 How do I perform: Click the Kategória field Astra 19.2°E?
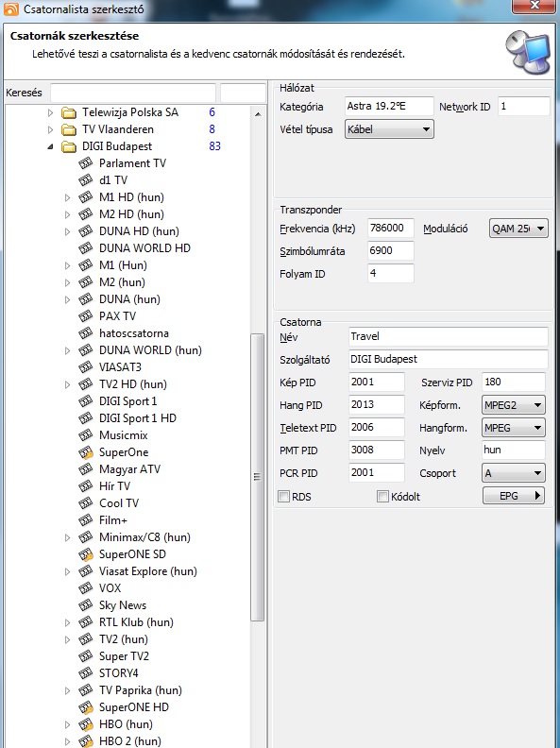(x=389, y=107)
